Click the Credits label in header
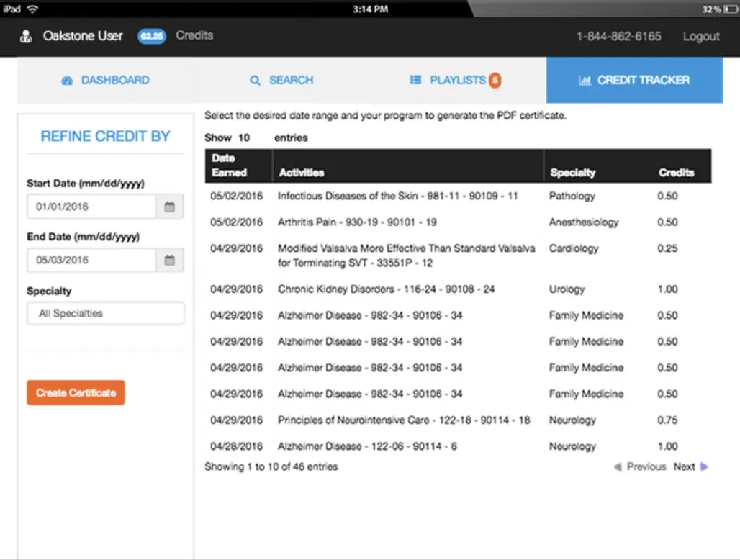Viewport: 740px width, 560px height. click(194, 35)
